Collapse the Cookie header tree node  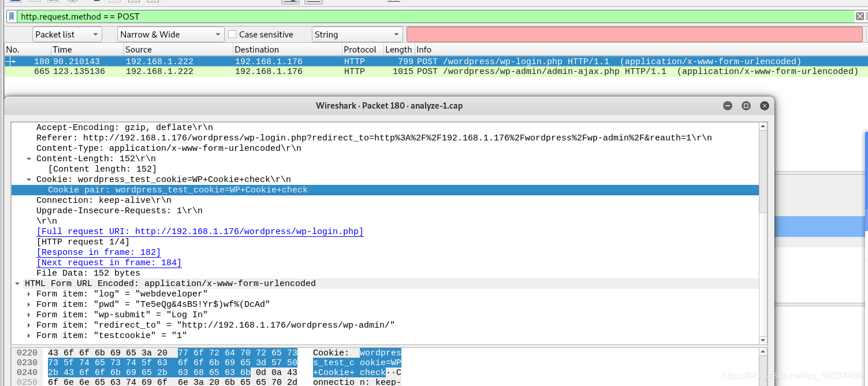pyautogui.click(x=29, y=180)
